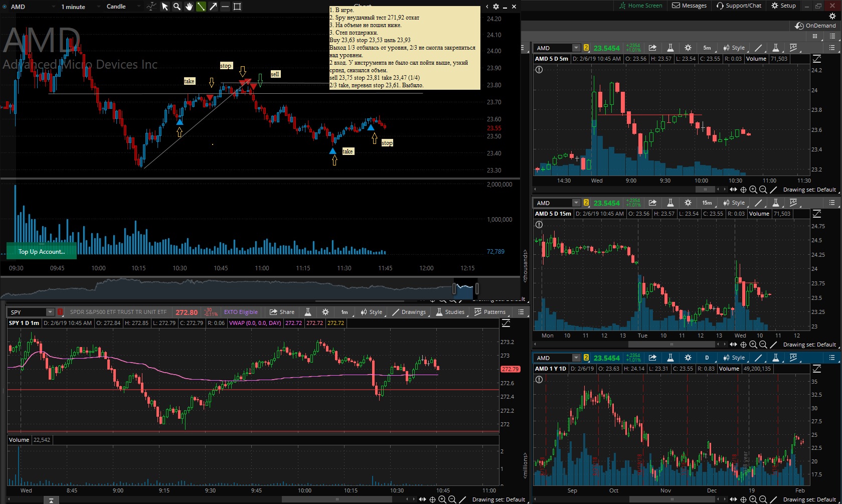Select the hand pan tool
Screen dimensions: 842x504
pos(189,7)
